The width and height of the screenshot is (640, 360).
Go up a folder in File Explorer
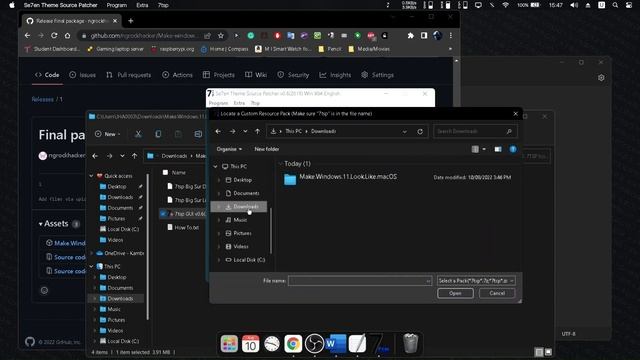134,156
